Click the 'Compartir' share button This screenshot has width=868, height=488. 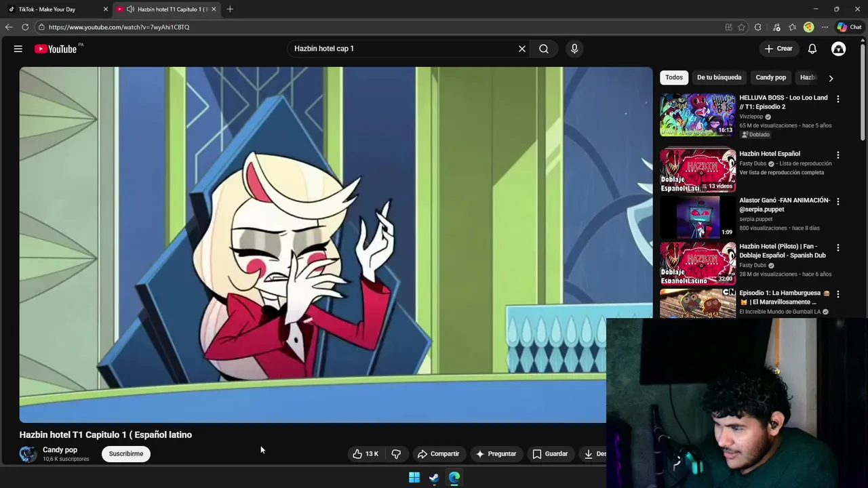click(439, 454)
